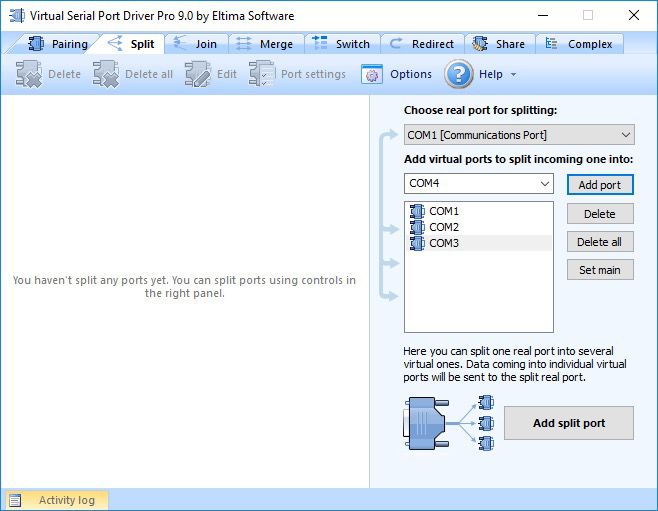Click the Complex tab icon
The height and width of the screenshot is (511, 658).
click(551, 43)
